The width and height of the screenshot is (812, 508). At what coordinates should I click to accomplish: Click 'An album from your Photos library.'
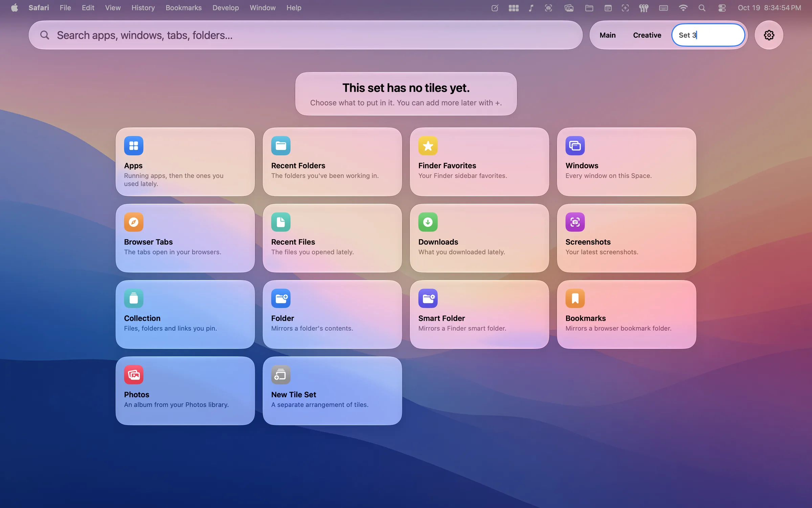[176, 405]
